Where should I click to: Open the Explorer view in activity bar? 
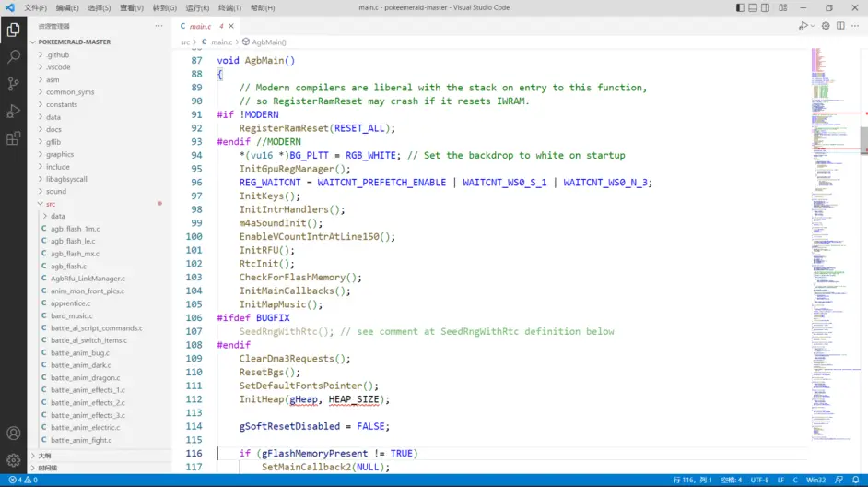[13, 30]
